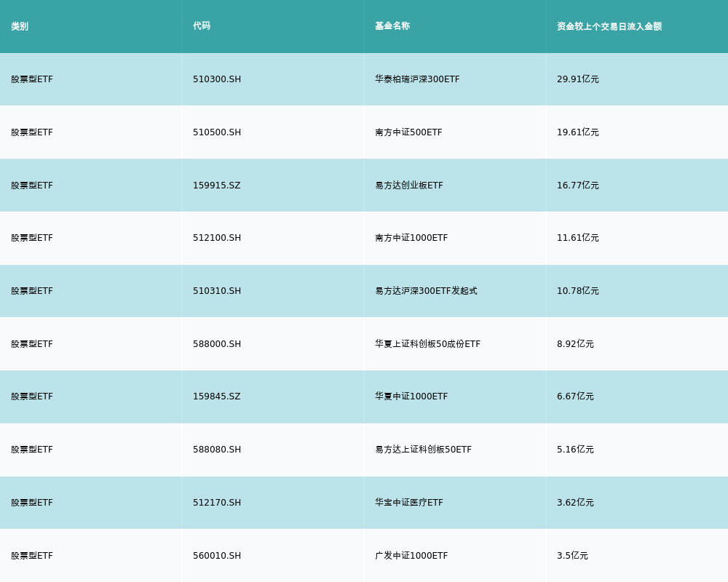728x582 pixels.
Task: Click inflow value 16.77亿元
Action: (x=578, y=186)
